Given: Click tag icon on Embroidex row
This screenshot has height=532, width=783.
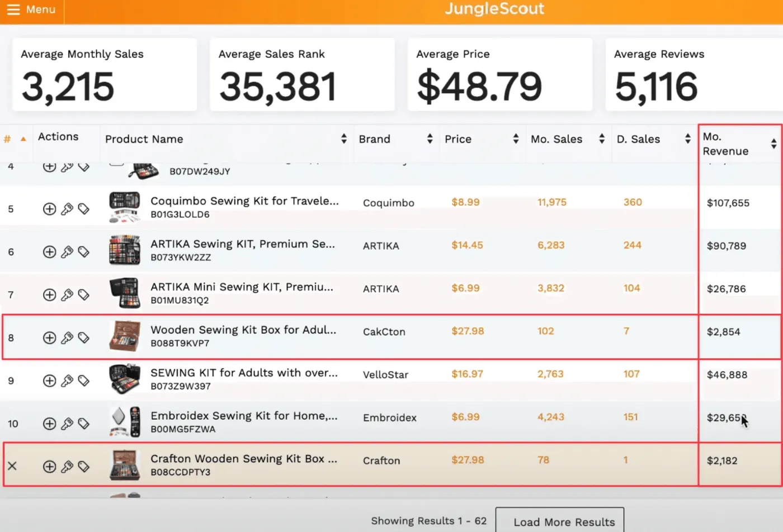Looking at the screenshot, I should (84, 424).
